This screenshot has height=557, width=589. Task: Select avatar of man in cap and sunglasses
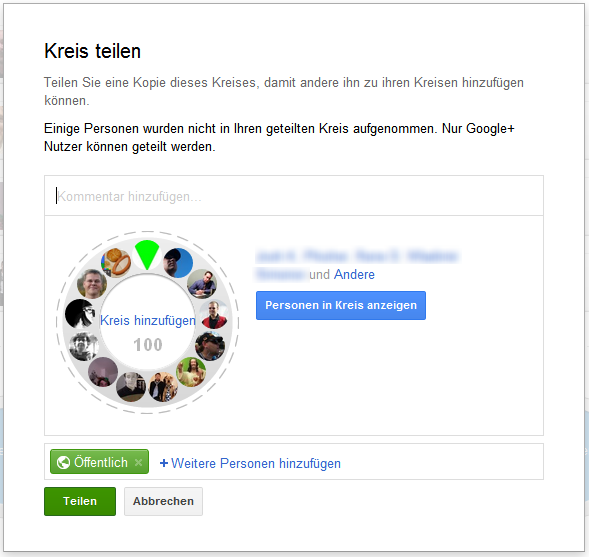pos(210,346)
